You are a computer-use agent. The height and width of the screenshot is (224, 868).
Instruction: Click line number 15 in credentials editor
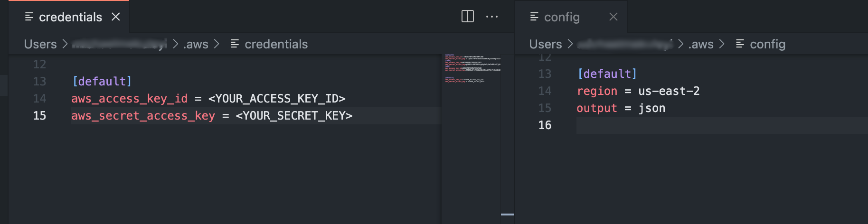[39, 116]
